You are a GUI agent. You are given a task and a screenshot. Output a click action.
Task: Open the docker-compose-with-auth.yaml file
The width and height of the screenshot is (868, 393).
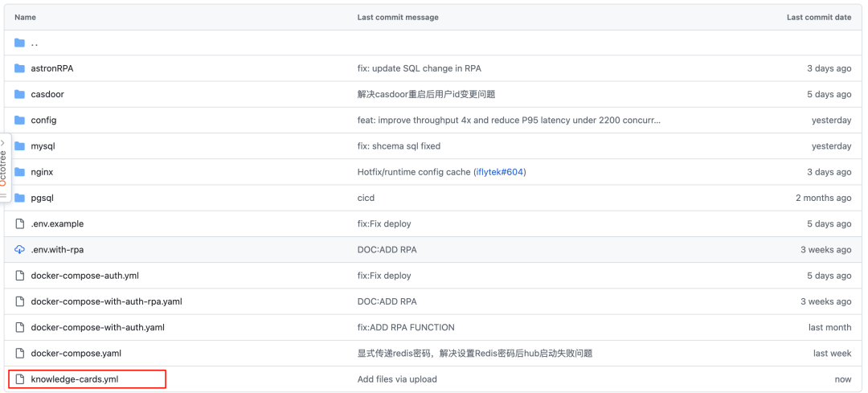click(x=97, y=327)
